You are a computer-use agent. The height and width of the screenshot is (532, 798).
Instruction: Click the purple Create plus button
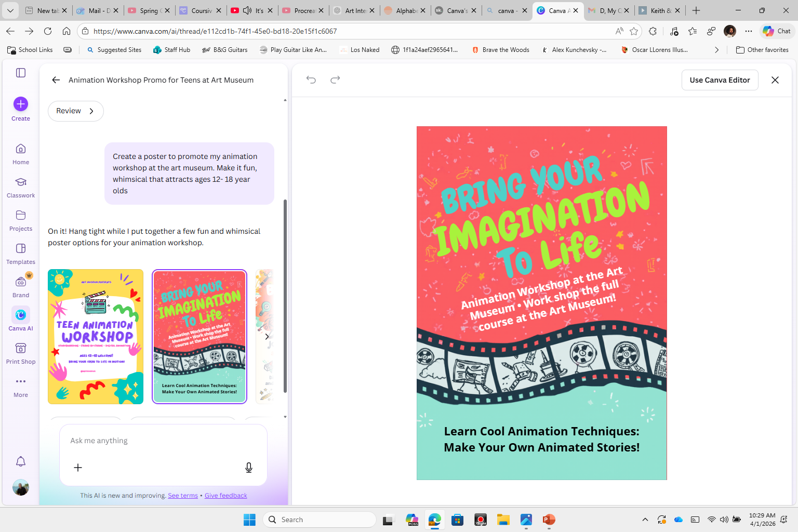point(21,104)
